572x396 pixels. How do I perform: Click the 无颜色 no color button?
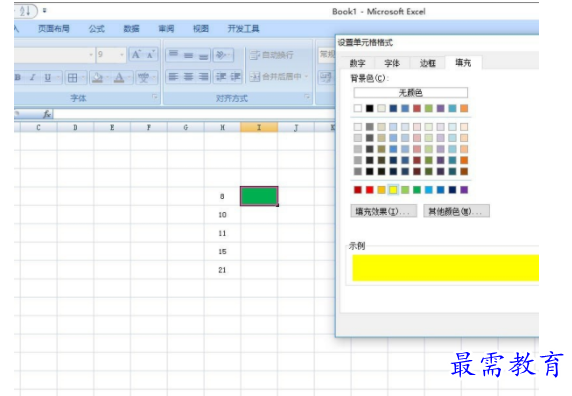click(410, 93)
